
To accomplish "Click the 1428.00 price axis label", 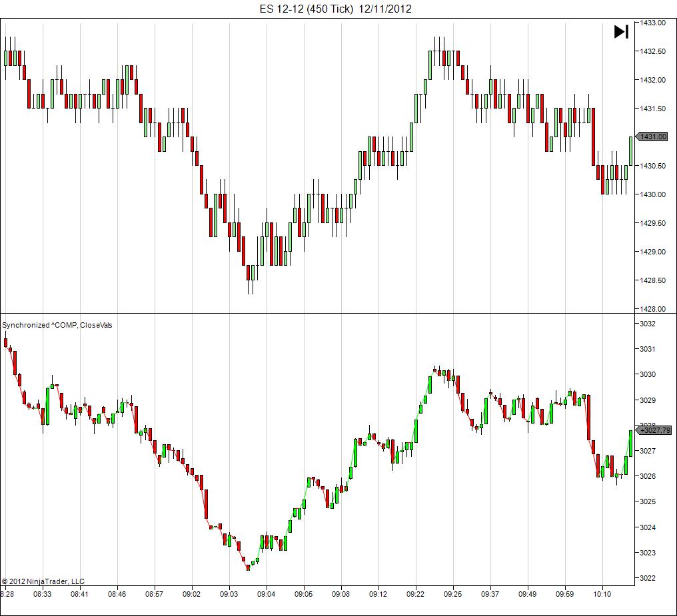I will [x=652, y=309].
